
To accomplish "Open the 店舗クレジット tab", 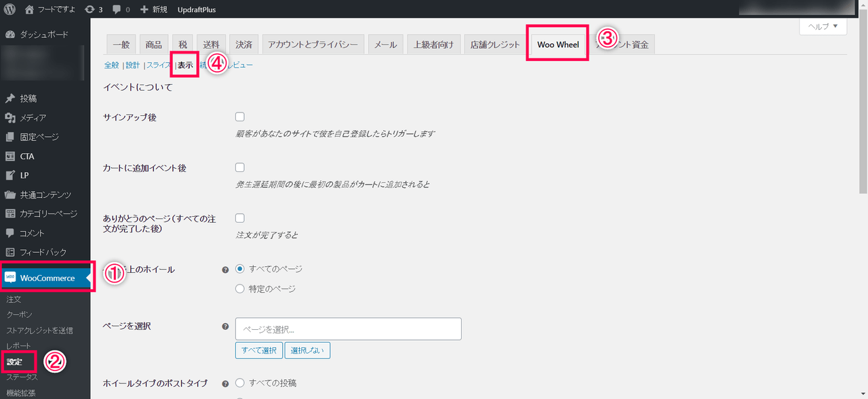I will pos(495,45).
